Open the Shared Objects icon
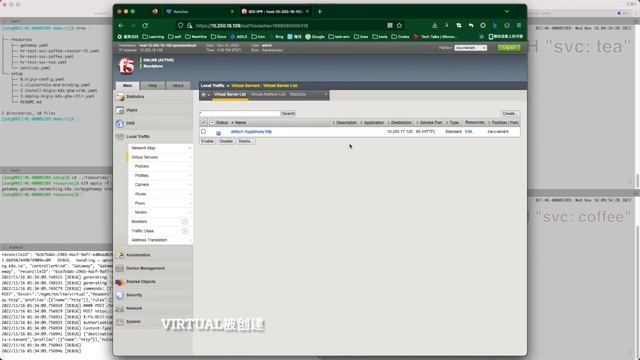Viewport: 640px width, 360px height. (x=120, y=282)
